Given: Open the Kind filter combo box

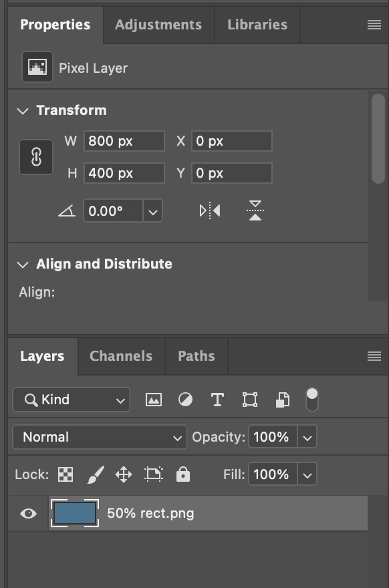Looking at the screenshot, I should tap(71, 399).
